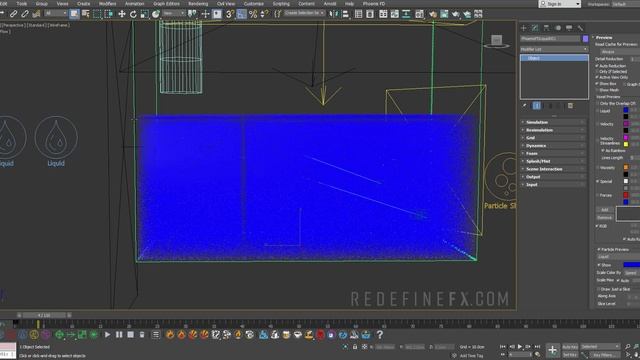The image size is (640, 360).
Task: Click the object name input field
Action: 550,38
